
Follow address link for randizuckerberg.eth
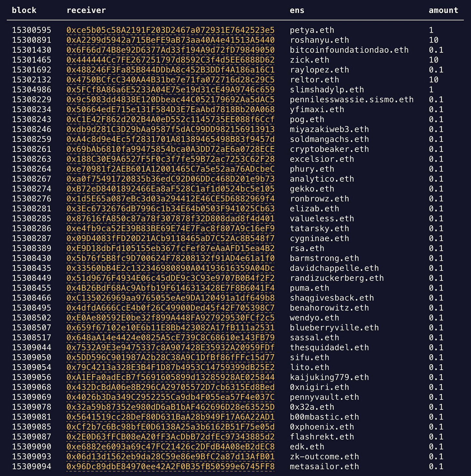click(x=170, y=278)
